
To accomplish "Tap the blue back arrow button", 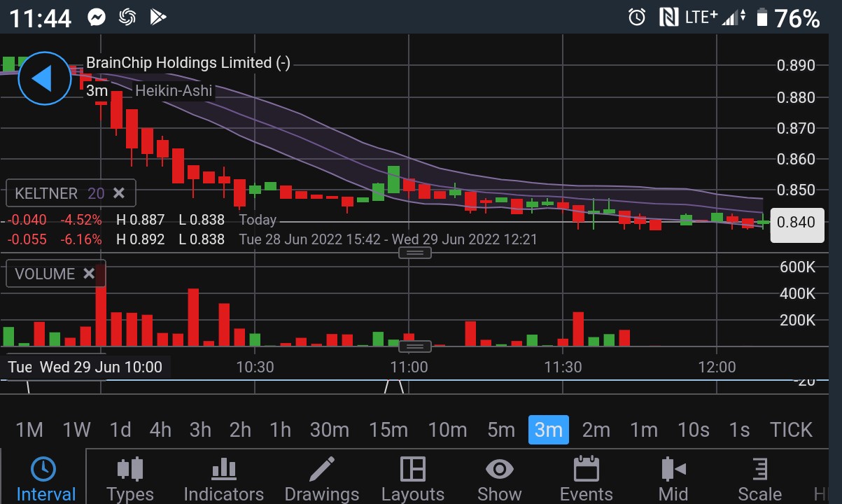I will point(44,78).
